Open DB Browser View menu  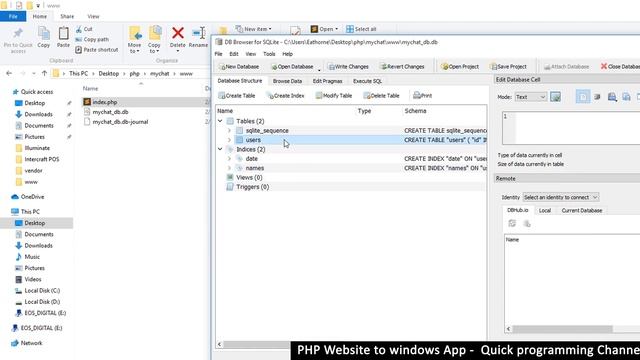tap(251, 54)
